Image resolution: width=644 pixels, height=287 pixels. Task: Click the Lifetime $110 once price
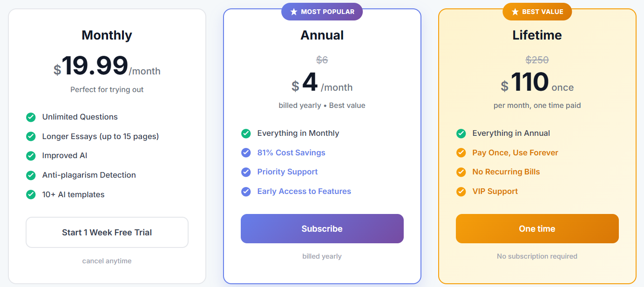[537, 83]
